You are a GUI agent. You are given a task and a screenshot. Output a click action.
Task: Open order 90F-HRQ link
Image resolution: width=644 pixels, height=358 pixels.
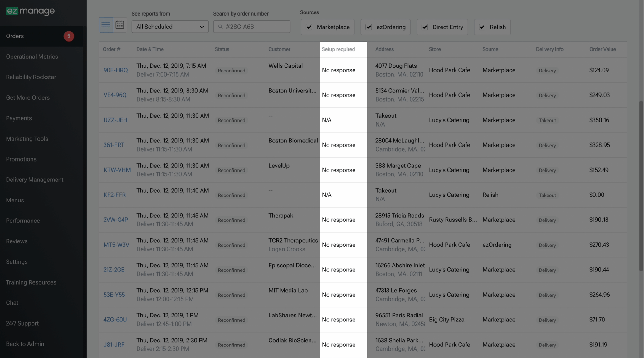[115, 70]
